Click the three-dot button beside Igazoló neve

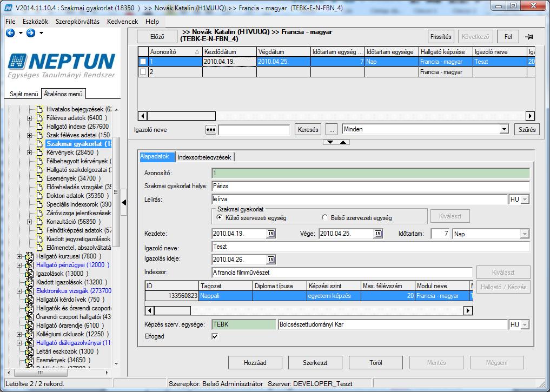(210, 130)
